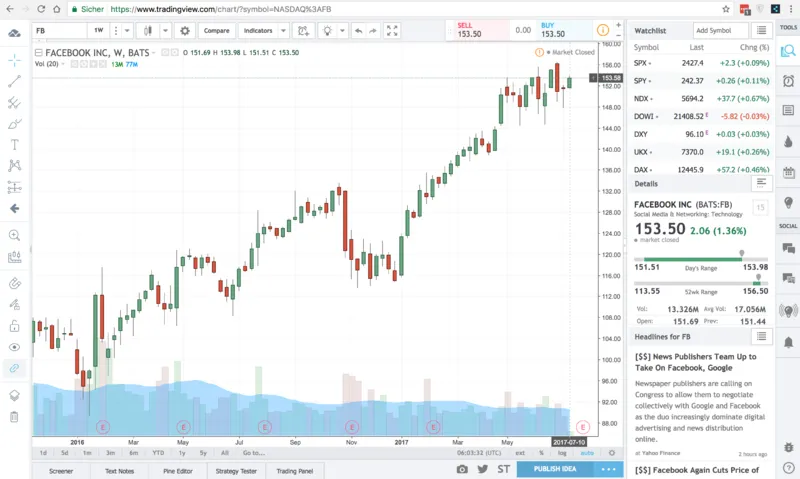The width and height of the screenshot is (800, 479).
Task: Open the Headlines for FB menu icon
Action: tap(761, 336)
